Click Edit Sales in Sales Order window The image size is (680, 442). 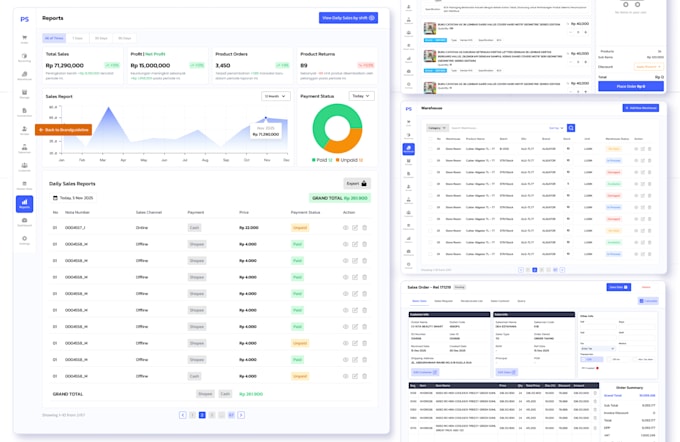[x=507, y=372]
